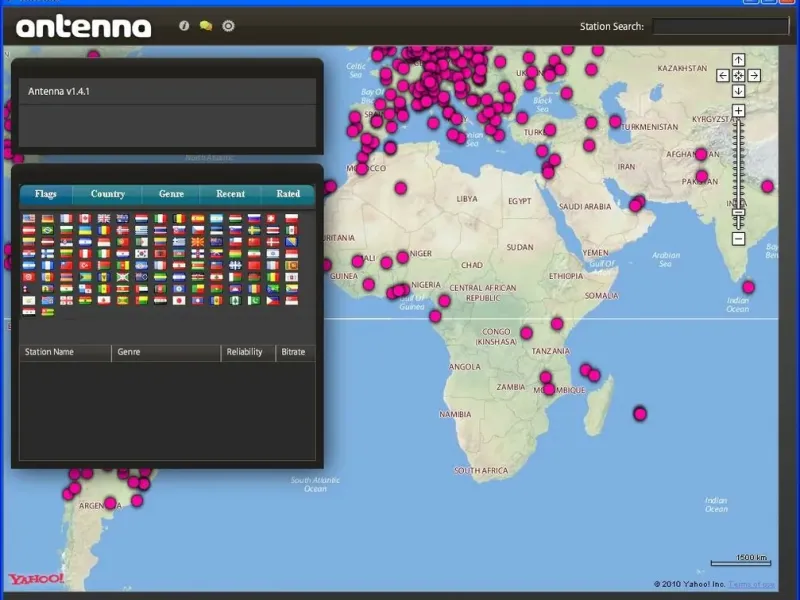This screenshot has height=600, width=800.
Task: Pan the map up with the arrow
Action: coord(738,60)
